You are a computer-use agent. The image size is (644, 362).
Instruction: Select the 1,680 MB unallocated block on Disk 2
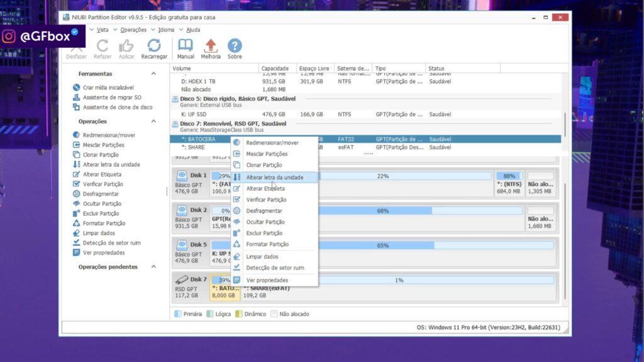click(x=540, y=218)
